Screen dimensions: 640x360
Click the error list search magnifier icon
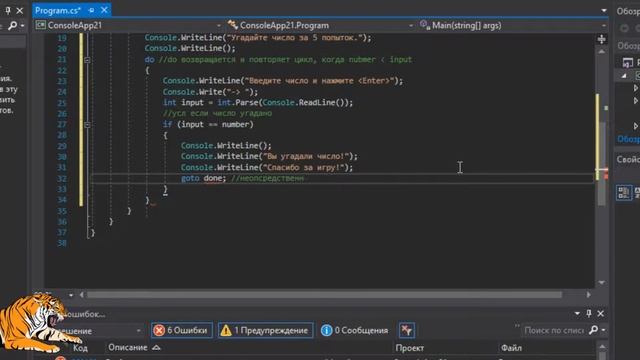(593, 330)
